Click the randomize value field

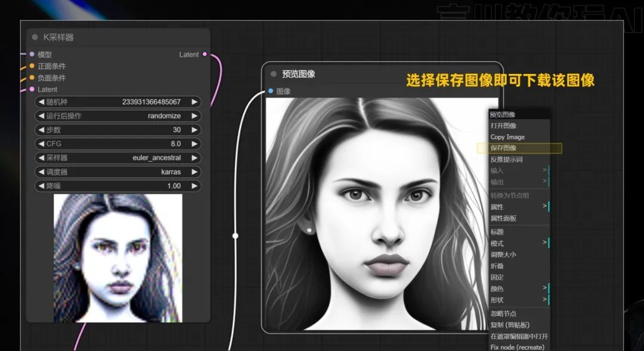point(164,116)
